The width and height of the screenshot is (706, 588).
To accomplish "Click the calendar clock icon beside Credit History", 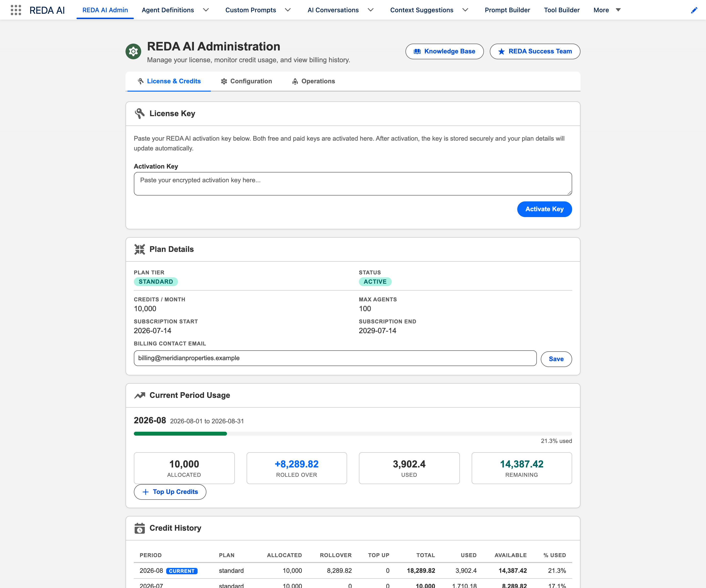I will (x=139, y=528).
